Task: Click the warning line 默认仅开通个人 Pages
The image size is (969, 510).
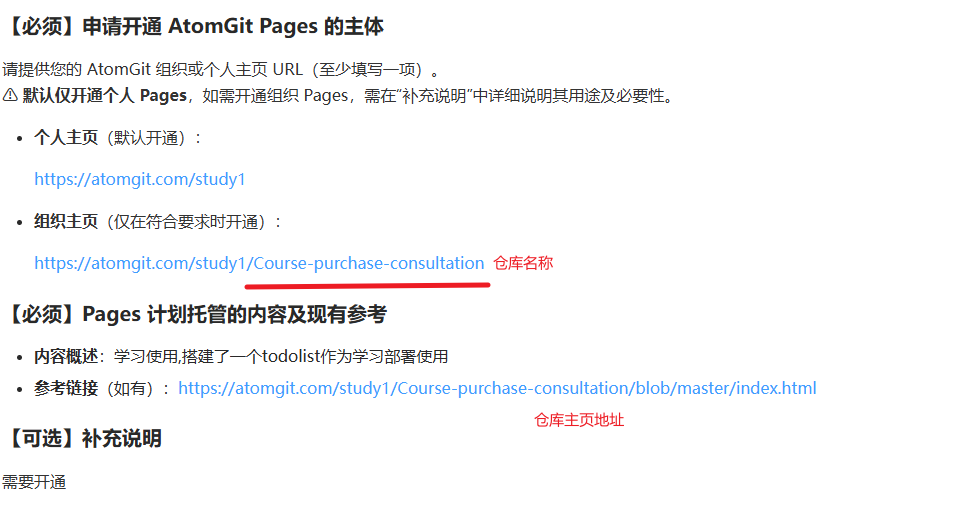Action: click(339, 96)
